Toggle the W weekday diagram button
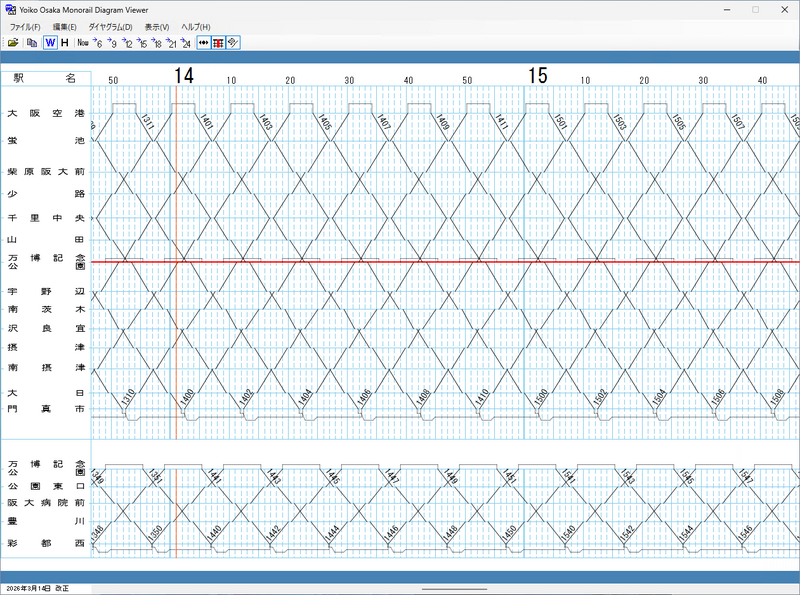 (50, 43)
